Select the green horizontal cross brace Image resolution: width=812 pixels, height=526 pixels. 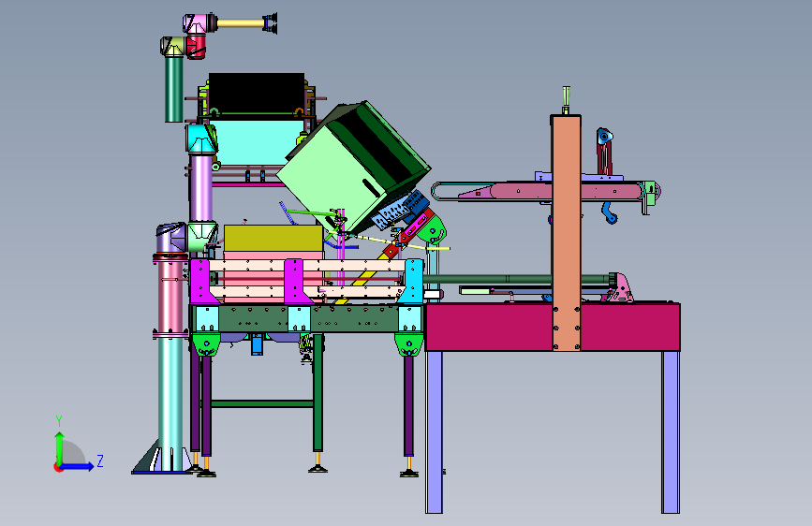pos(262,403)
